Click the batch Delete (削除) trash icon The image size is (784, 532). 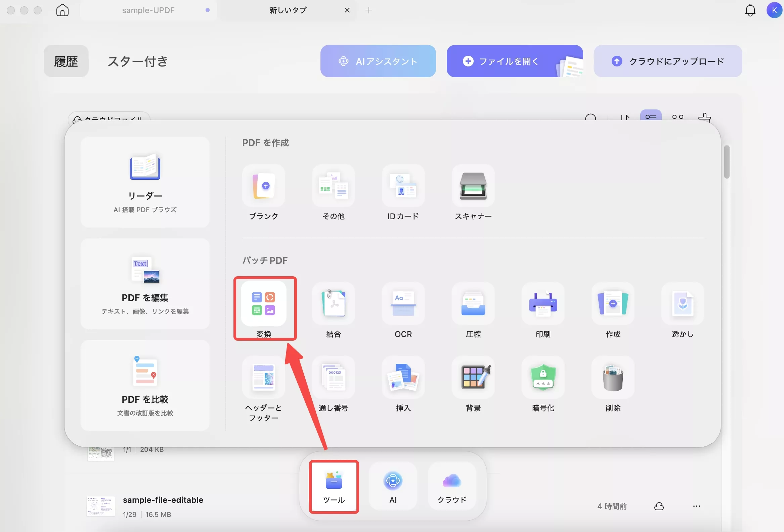(613, 378)
